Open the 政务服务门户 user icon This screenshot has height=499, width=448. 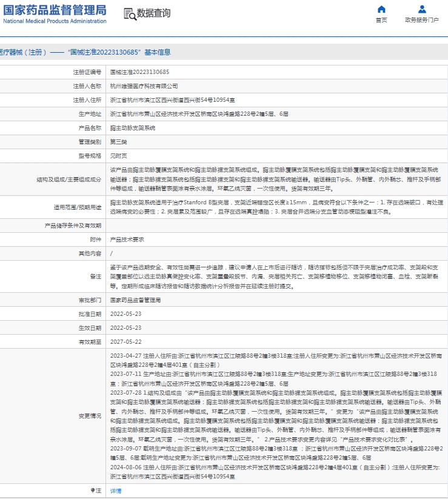pyautogui.click(x=422, y=9)
